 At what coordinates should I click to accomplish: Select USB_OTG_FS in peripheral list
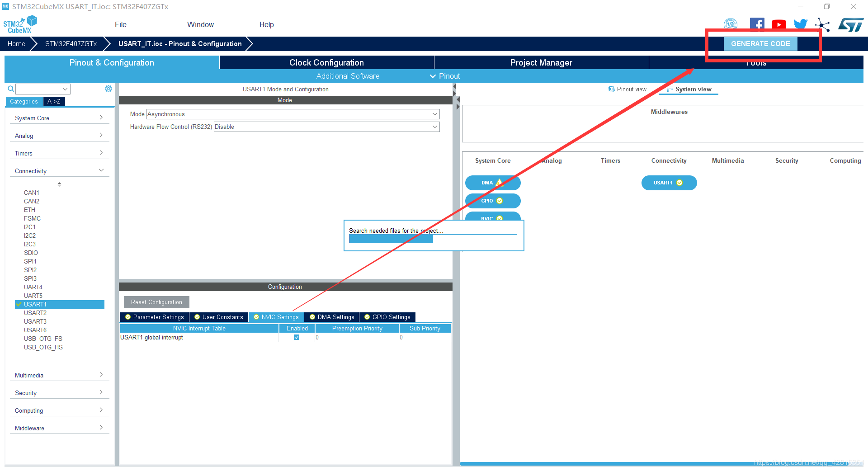(x=43, y=339)
